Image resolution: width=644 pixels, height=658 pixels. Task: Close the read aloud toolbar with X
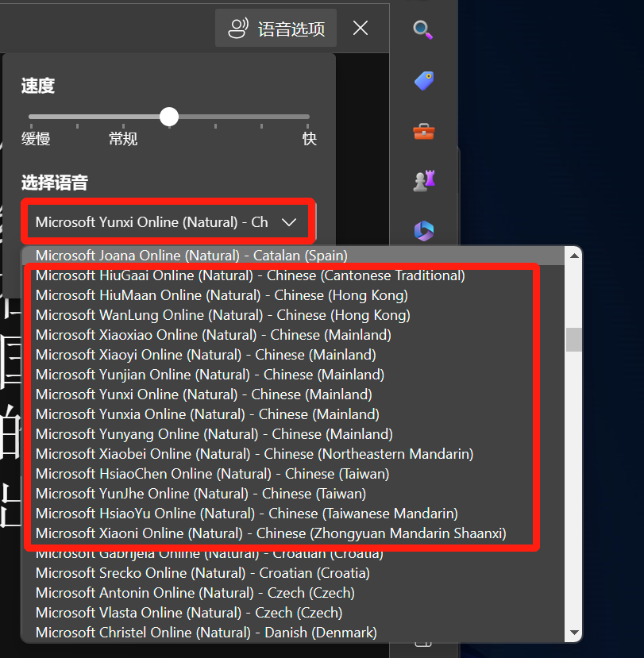[361, 29]
